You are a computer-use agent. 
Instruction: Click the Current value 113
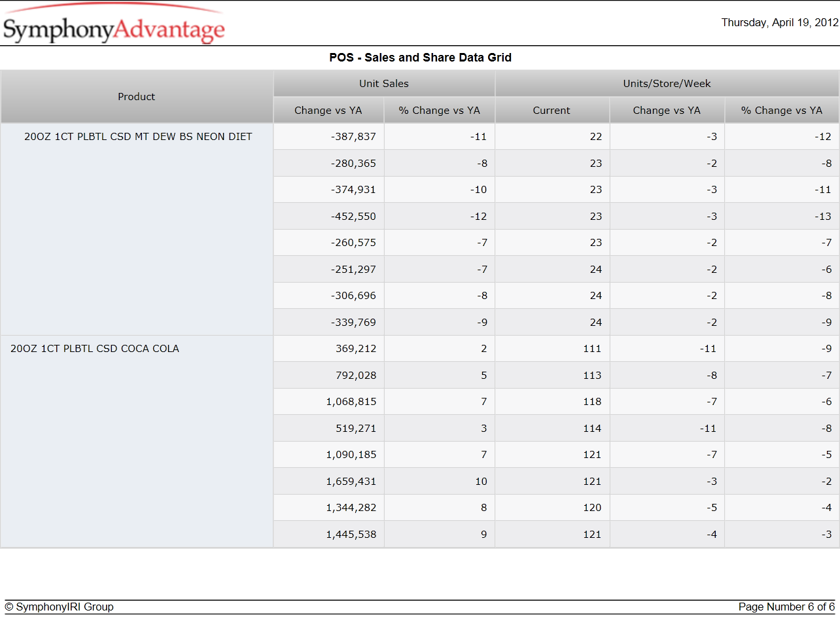(x=593, y=376)
